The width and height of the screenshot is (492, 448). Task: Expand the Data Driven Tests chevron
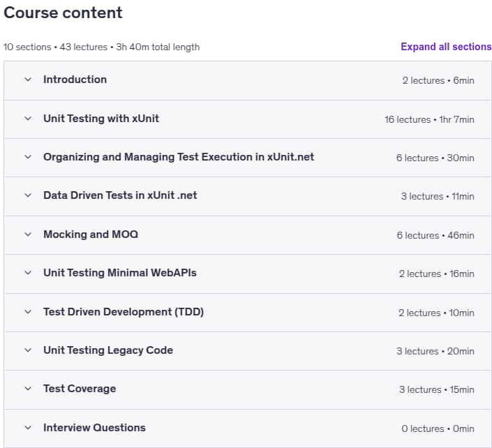coord(28,195)
